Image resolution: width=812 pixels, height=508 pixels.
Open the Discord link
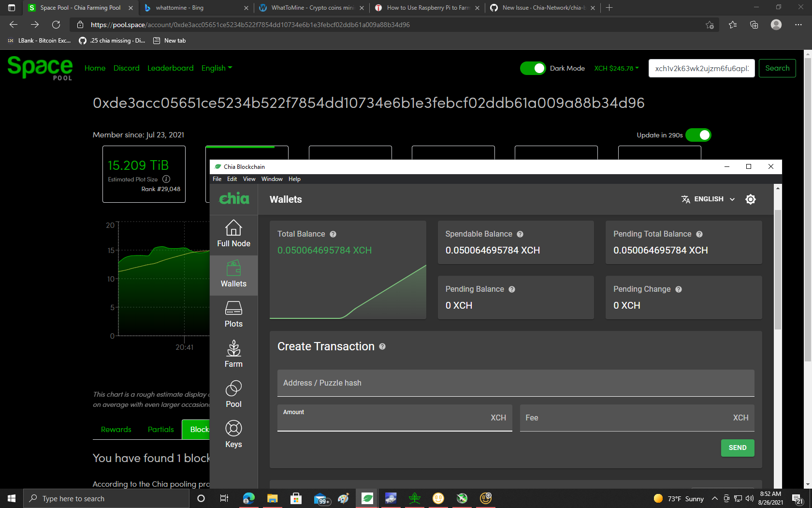point(126,68)
